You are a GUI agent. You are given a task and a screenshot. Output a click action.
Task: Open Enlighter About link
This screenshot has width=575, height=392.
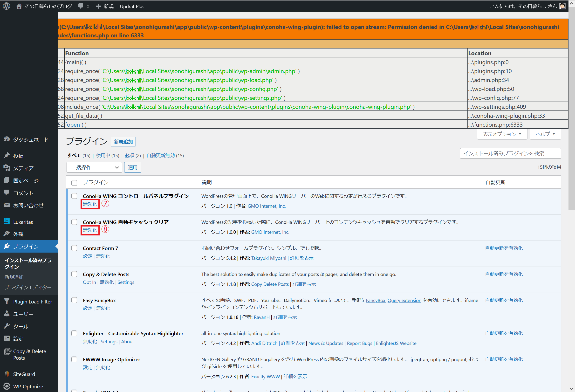point(127,342)
